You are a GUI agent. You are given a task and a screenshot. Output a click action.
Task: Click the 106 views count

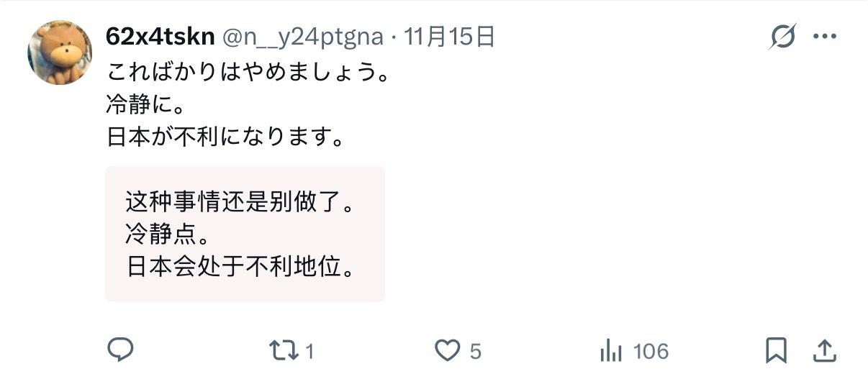click(x=651, y=351)
